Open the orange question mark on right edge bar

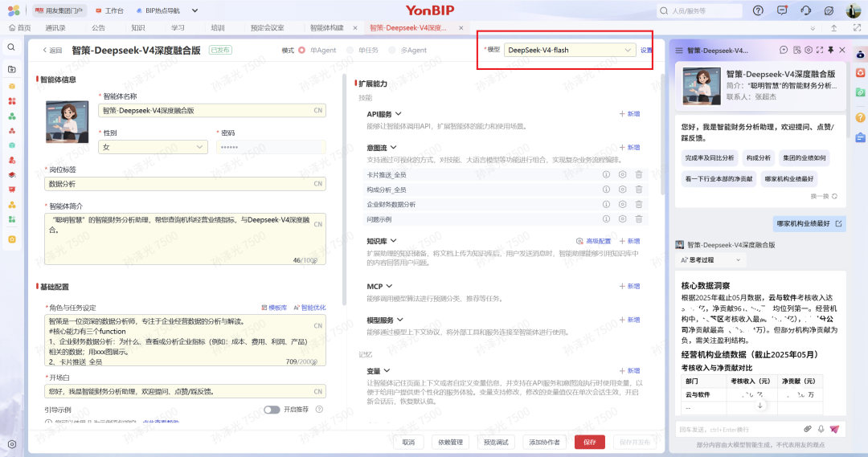860,117
